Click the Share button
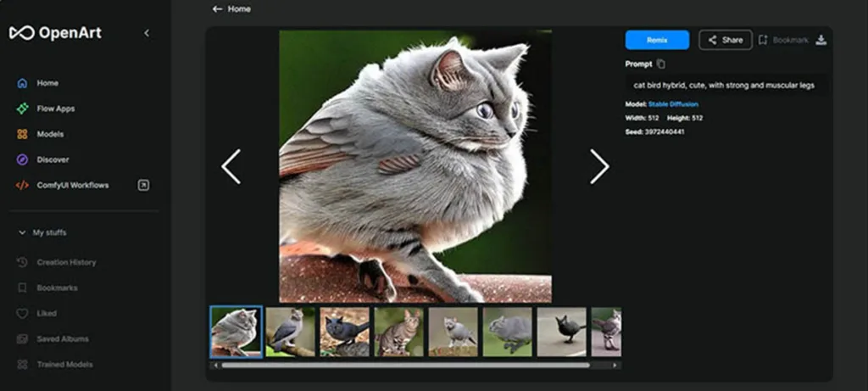This screenshot has height=391, width=868. 726,40
